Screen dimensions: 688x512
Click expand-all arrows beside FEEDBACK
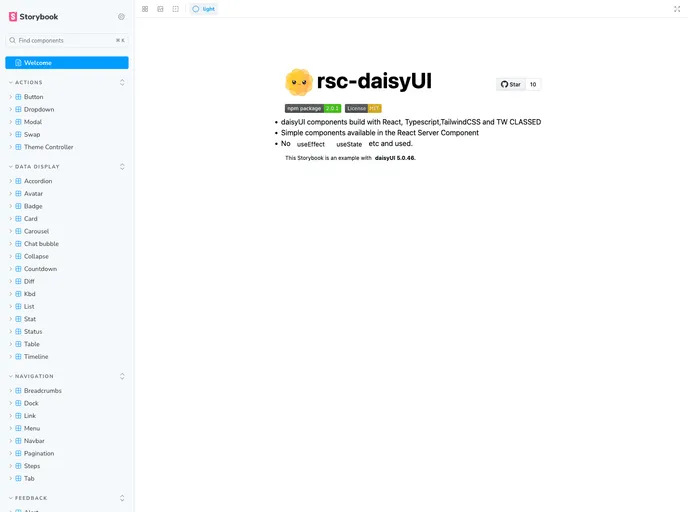[x=122, y=498]
